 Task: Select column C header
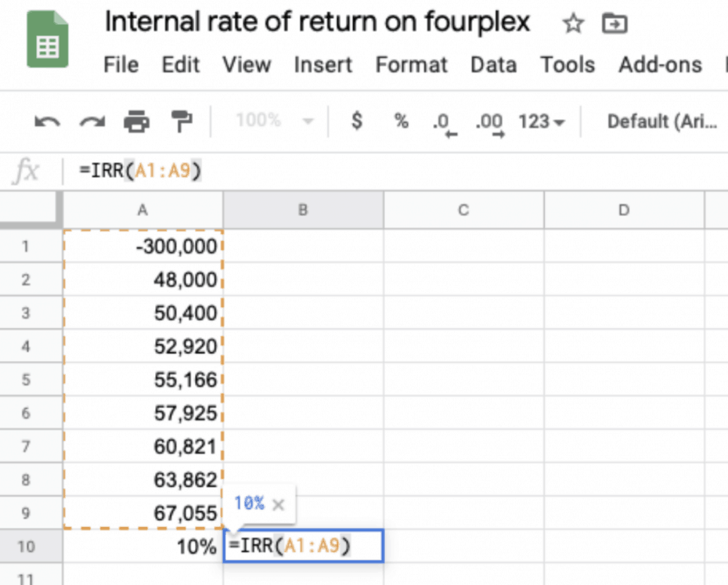(463, 210)
